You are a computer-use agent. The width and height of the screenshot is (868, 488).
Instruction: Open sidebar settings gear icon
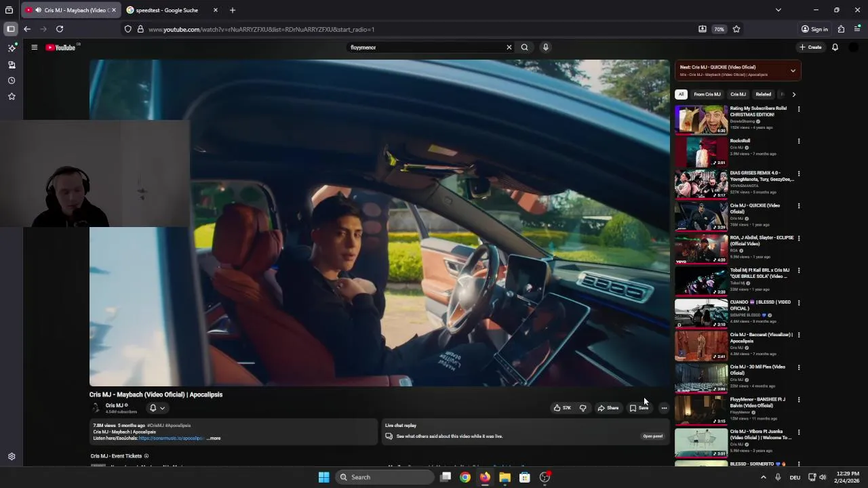point(12,457)
